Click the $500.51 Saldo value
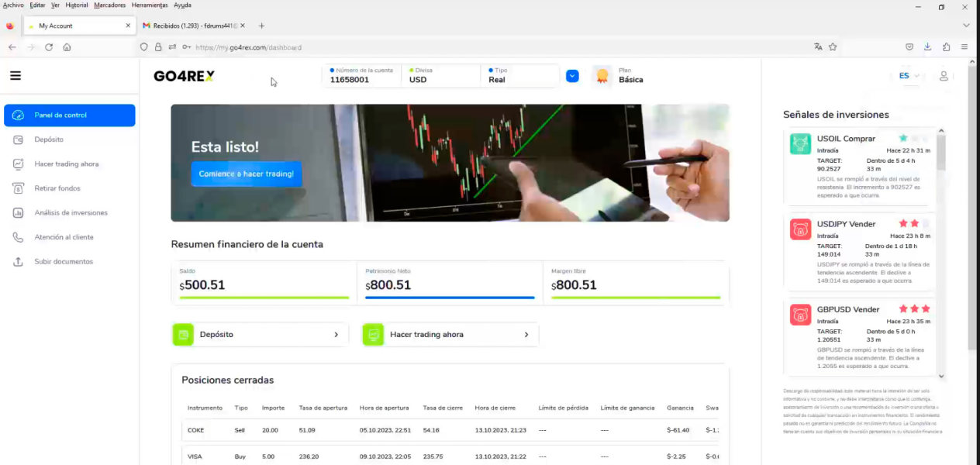This screenshot has width=980, height=465. (x=202, y=285)
